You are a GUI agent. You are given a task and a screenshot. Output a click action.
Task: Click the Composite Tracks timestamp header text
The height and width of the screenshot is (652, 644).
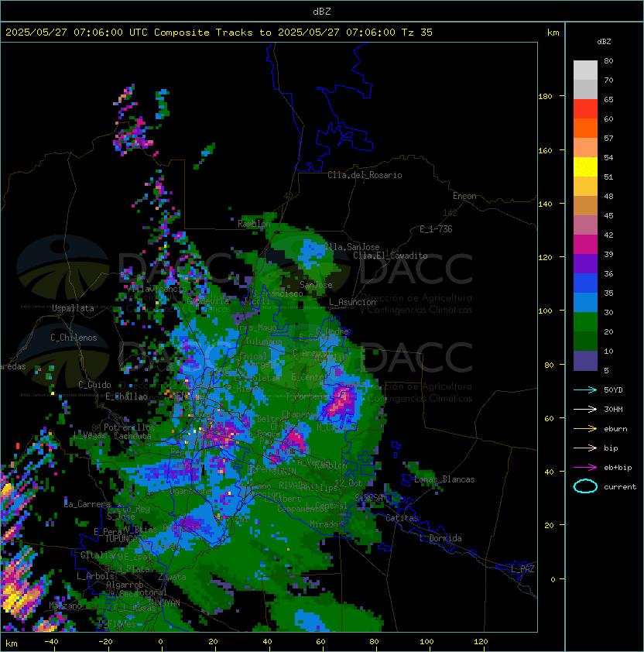219,33
